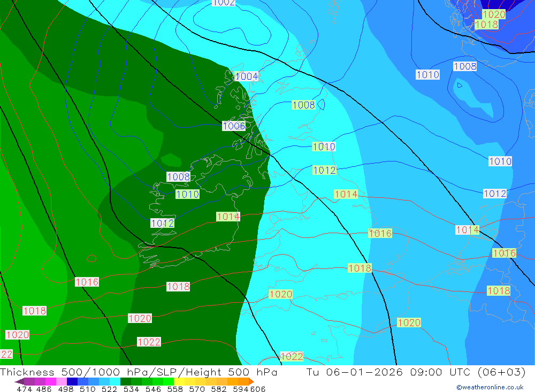Click the legend value 510
535x392 pixels.
click(x=87, y=389)
